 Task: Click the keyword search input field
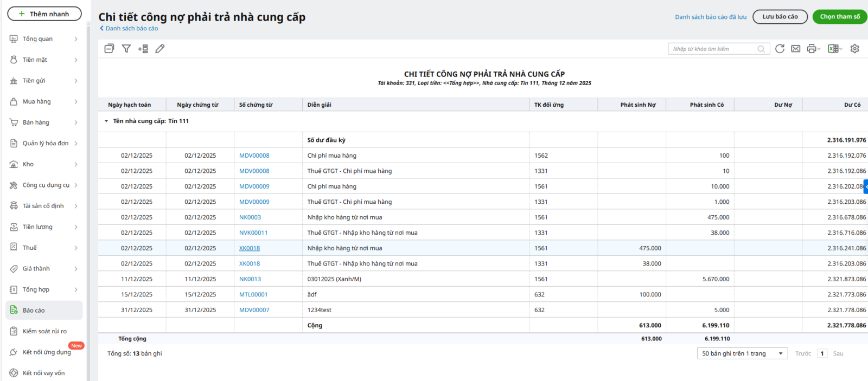tap(713, 49)
